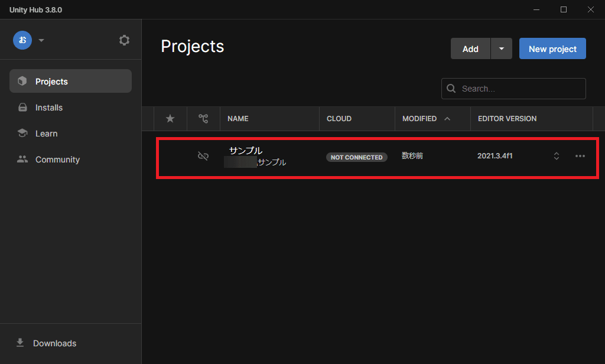Click the NAME column header
605x364 pixels.
238,118
